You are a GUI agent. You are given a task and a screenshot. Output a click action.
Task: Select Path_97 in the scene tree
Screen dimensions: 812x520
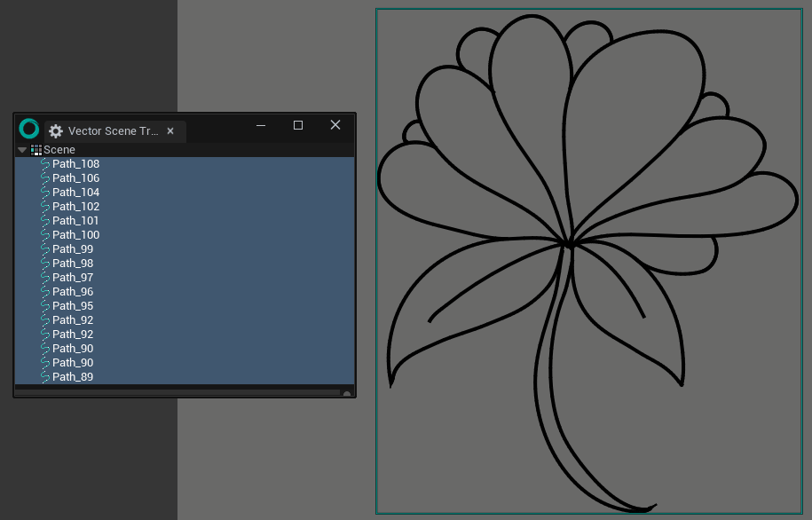75,277
